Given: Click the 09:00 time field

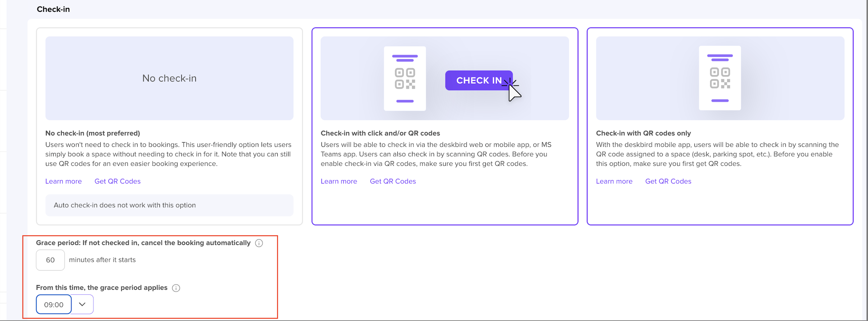Looking at the screenshot, I should [x=54, y=304].
